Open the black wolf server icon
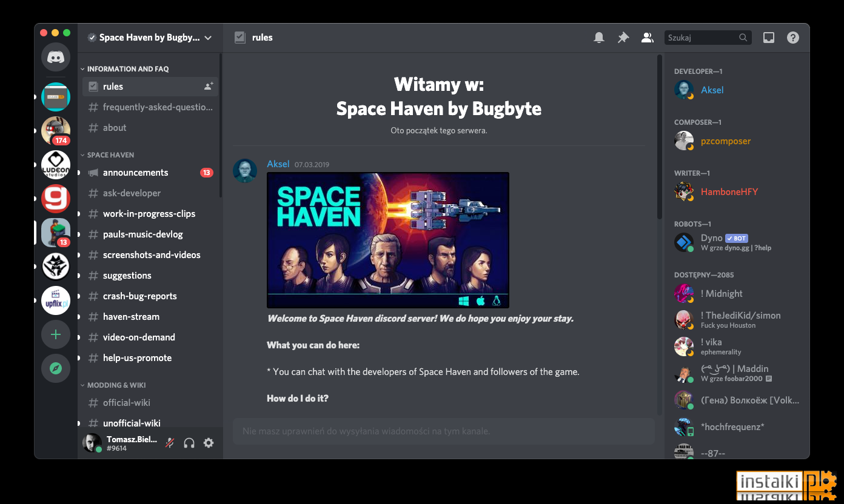Screen dimensions: 844x504 [x=56, y=267]
